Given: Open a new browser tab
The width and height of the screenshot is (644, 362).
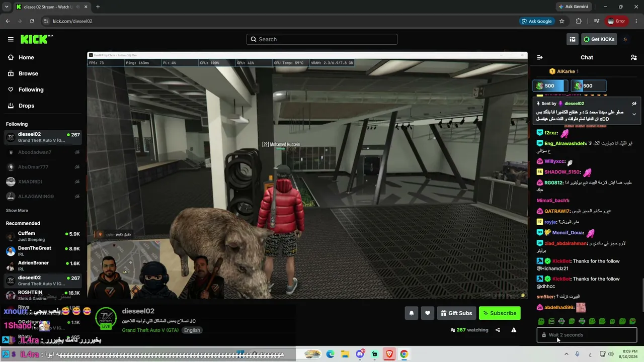Looking at the screenshot, I should 98,7.
